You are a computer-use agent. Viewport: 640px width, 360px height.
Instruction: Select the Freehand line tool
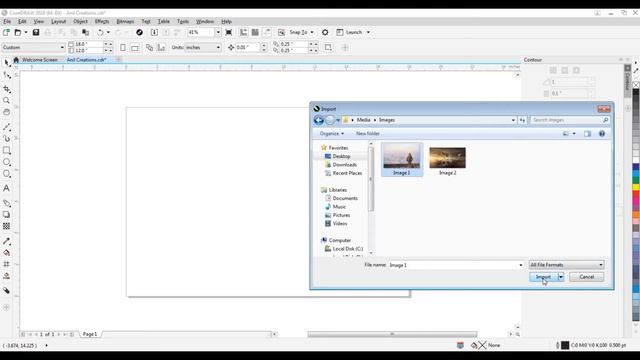[7, 127]
